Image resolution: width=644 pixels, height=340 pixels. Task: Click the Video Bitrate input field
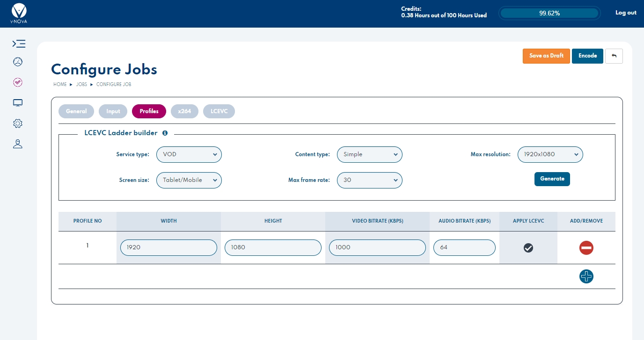tap(377, 248)
